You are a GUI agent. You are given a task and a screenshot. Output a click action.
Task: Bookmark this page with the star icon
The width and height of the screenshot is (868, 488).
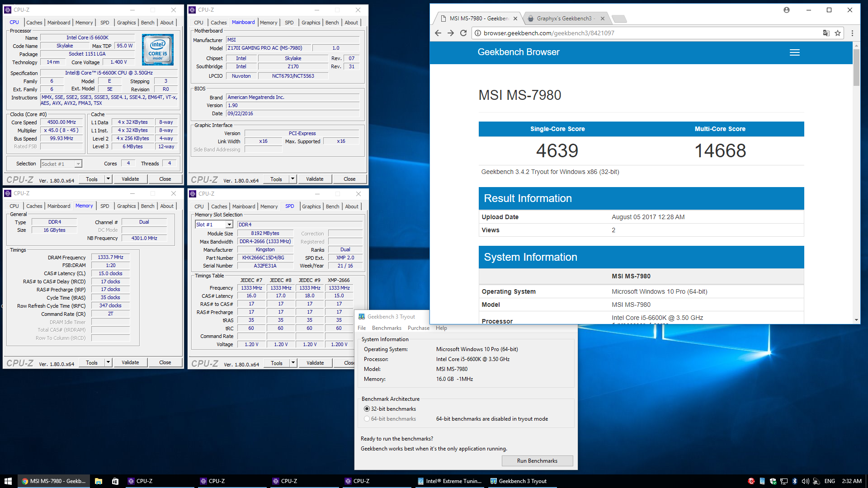(x=838, y=33)
